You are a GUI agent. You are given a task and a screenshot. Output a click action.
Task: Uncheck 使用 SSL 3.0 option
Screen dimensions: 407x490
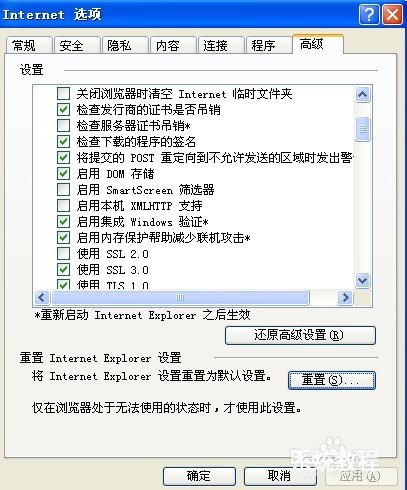63,270
